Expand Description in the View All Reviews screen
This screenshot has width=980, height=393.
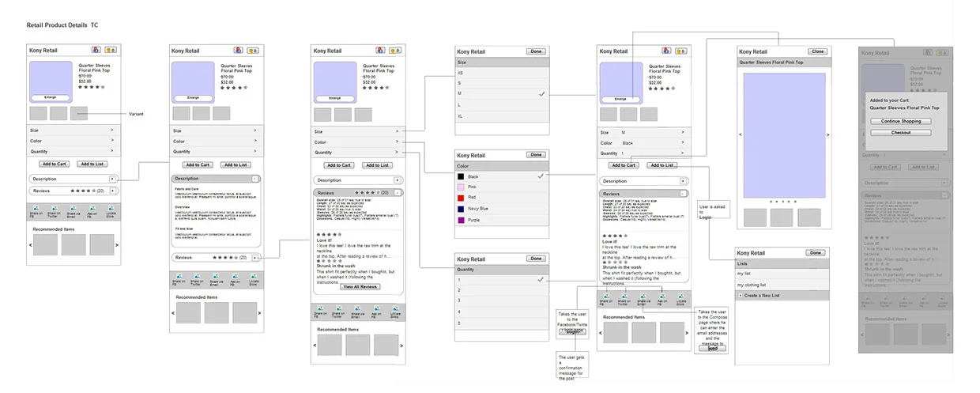(x=398, y=180)
